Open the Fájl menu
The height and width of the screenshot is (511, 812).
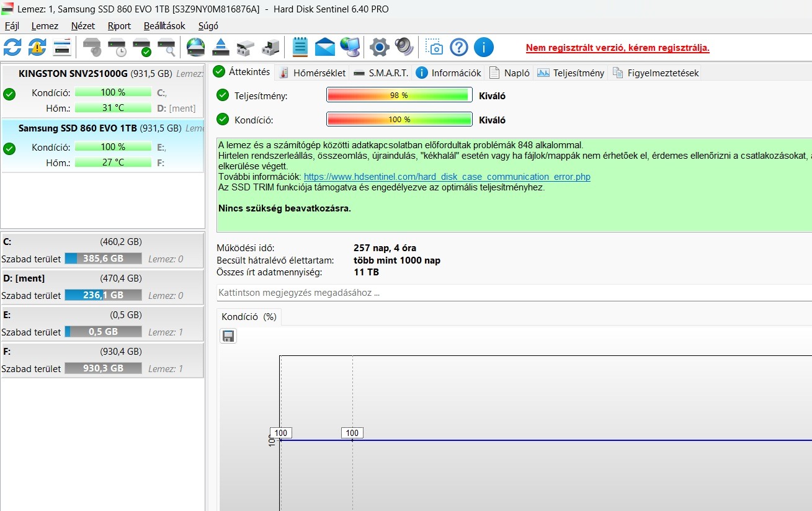pyautogui.click(x=12, y=26)
